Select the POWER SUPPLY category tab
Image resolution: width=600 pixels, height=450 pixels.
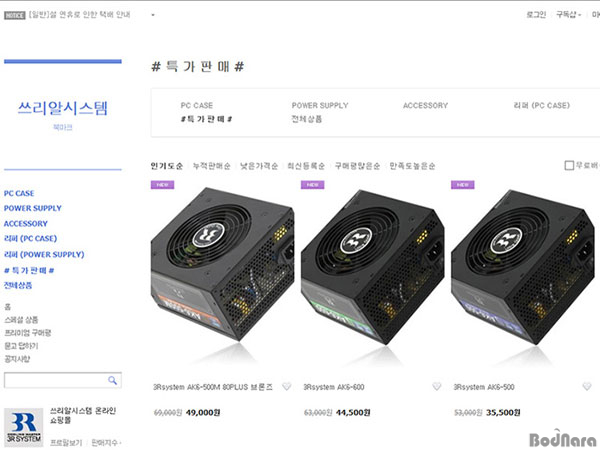point(320,105)
